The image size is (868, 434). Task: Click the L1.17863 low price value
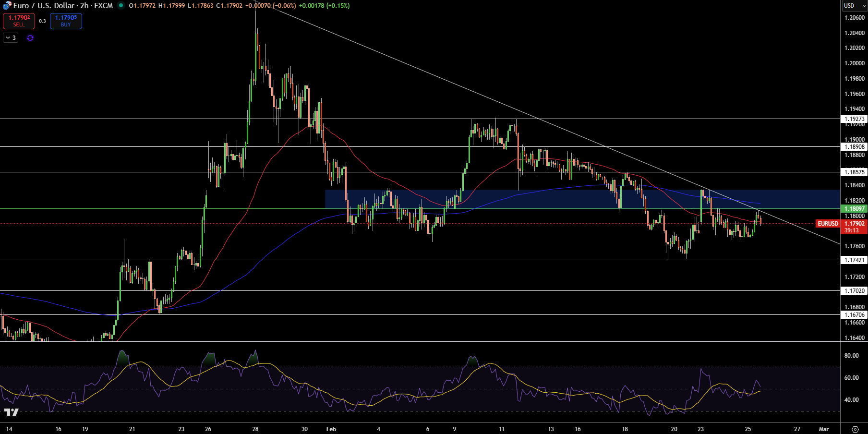click(x=201, y=6)
